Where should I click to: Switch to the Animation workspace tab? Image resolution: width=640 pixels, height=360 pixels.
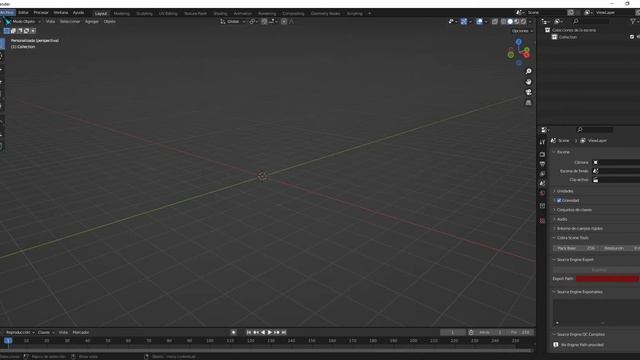click(x=243, y=13)
